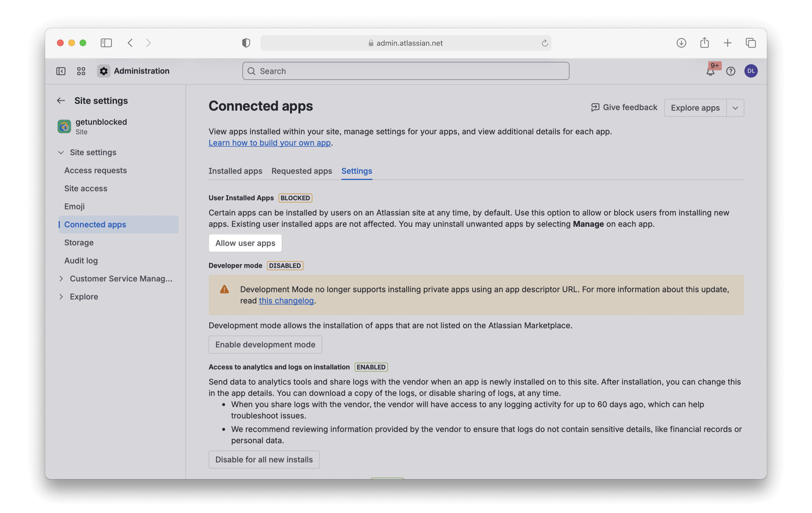Show Safari downloads
Viewport: 812px width, 513px height.
tap(681, 43)
